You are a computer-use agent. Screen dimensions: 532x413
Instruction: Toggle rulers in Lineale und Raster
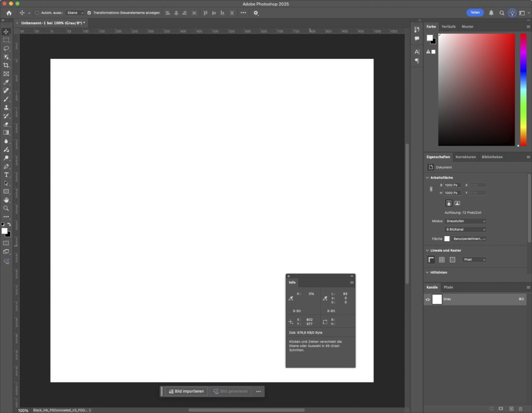pos(431,260)
